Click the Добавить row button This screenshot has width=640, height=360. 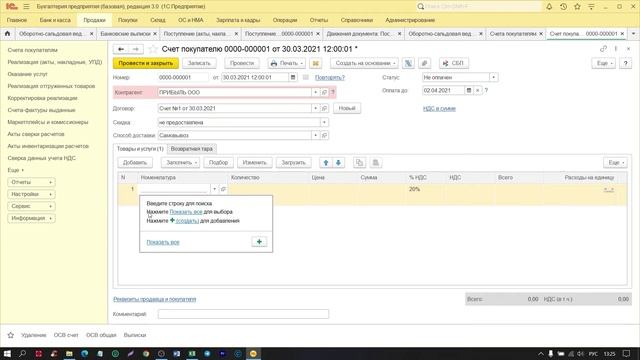(135, 162)
